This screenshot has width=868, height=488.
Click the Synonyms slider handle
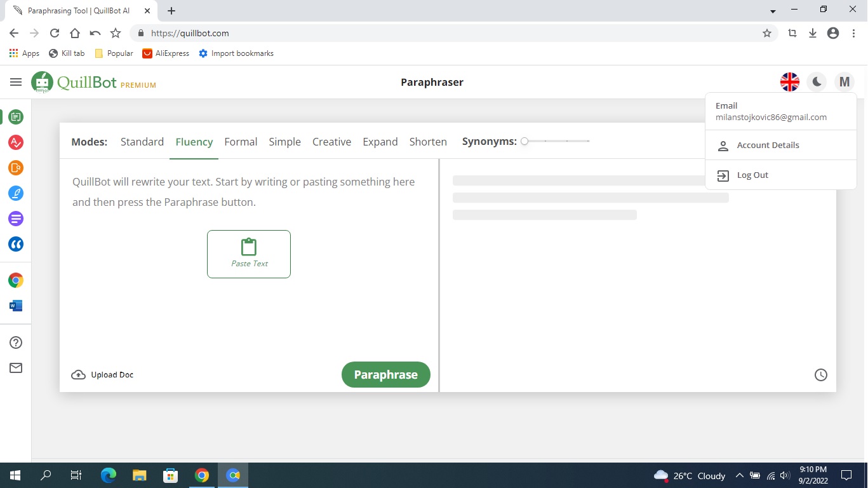524,141
